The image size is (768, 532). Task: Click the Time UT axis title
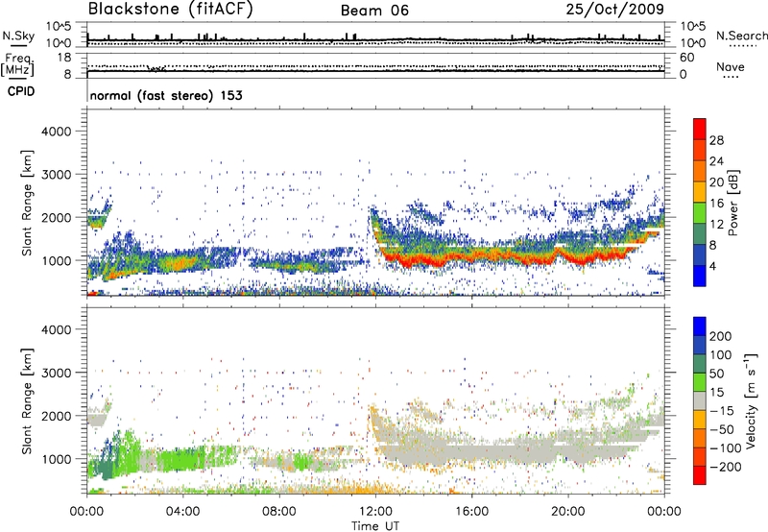(375, 526)
